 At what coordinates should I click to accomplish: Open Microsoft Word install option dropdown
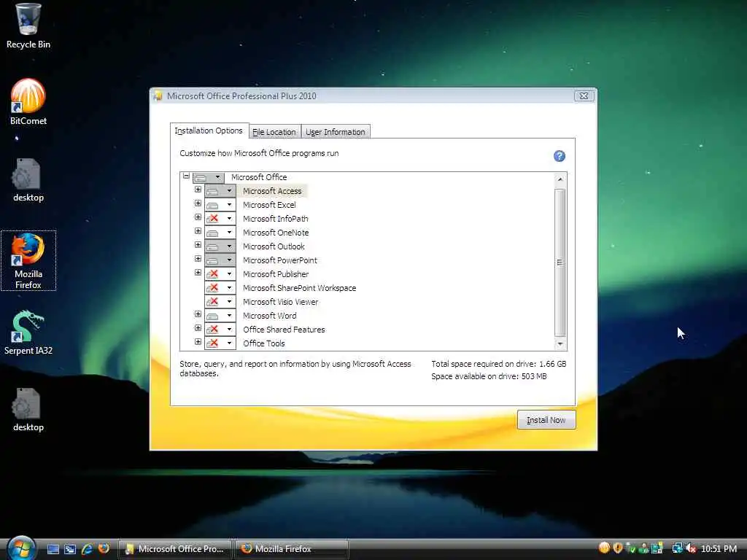[x=220, y=316]
